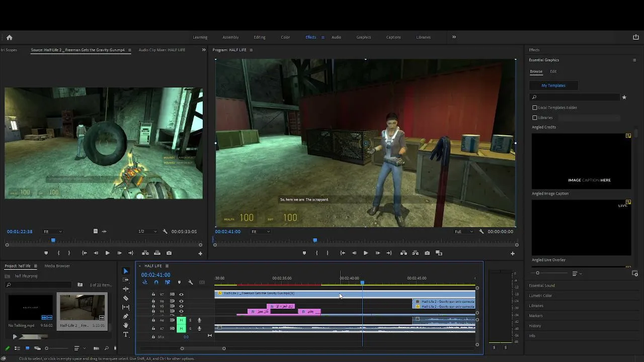Open Program: HALF LIFE panel menu

tap(251, 50)
